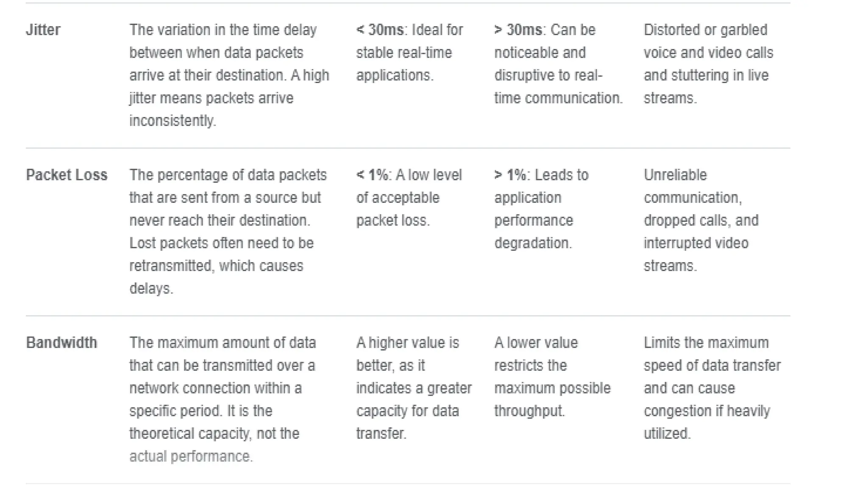
Task: Select the 'A higher value is better' cell
Action: pyautogui.click(x=414, y=388)
